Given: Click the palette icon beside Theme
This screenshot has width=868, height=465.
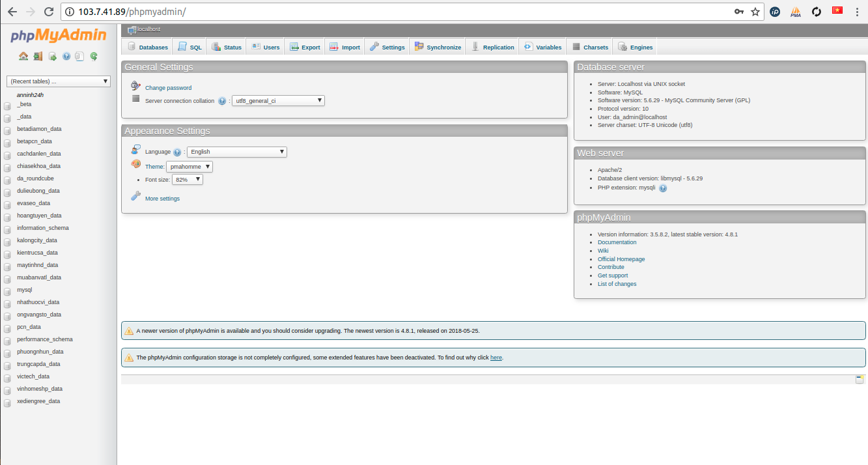Looking at the screenshot, I should click(135, 164).
